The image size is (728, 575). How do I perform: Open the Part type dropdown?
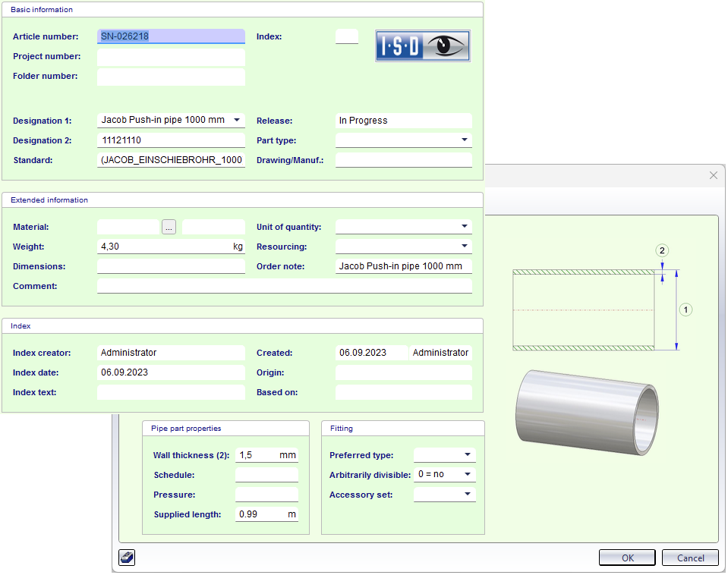[x=465, y=140]
